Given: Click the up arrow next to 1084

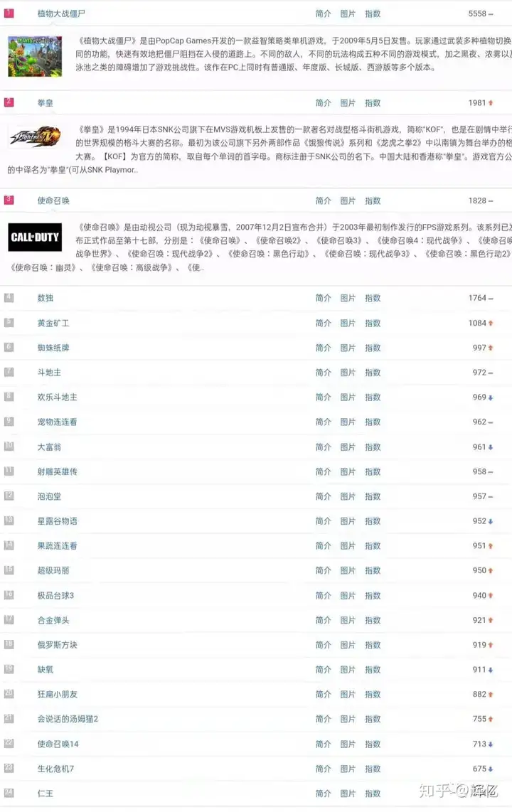Looking at the screenshot, I should point(491,323).
